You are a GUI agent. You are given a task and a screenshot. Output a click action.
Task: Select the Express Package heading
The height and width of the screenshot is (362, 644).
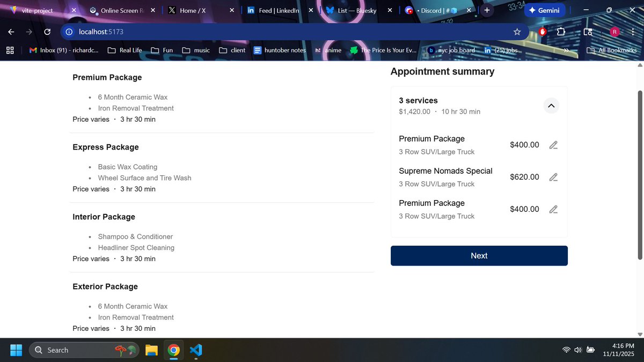coord(106,147)
